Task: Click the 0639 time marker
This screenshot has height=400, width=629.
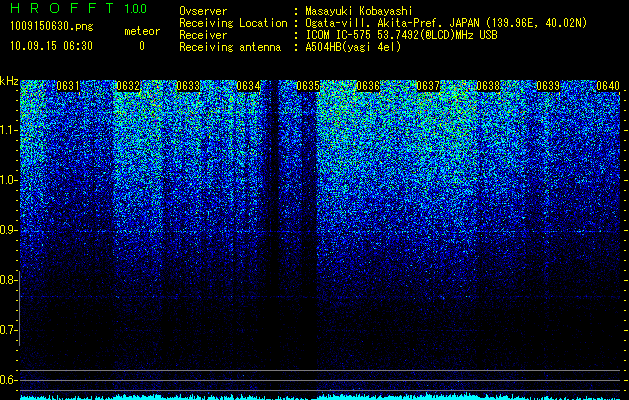Action: click(548, 86)
